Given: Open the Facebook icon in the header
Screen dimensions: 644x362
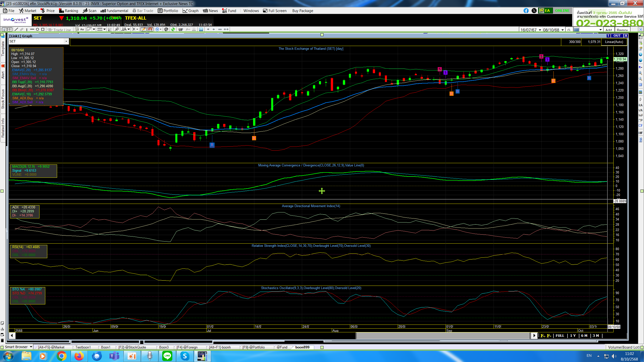Looking at the screenshot, I should [x=526, y=11].
